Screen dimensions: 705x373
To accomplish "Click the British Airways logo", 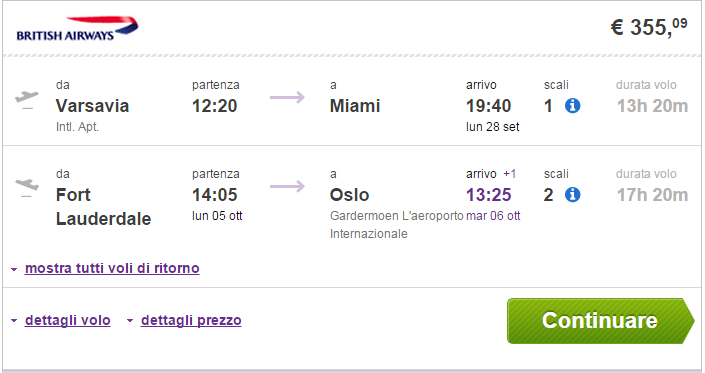I will 77,29.
